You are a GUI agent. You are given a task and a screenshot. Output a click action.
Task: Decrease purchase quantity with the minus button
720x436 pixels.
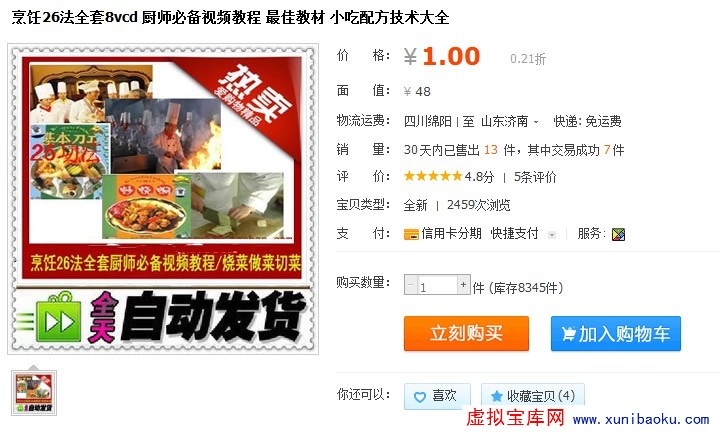[411, 285]
